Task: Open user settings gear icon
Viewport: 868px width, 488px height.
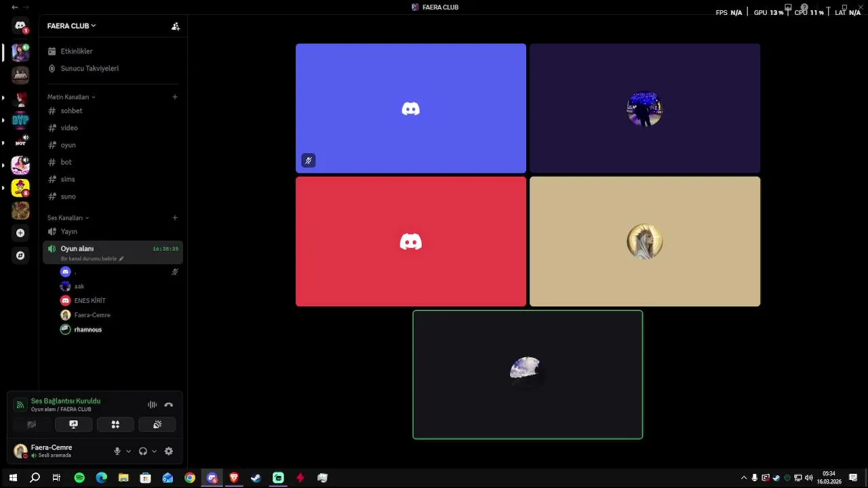Action: (169, 451)
